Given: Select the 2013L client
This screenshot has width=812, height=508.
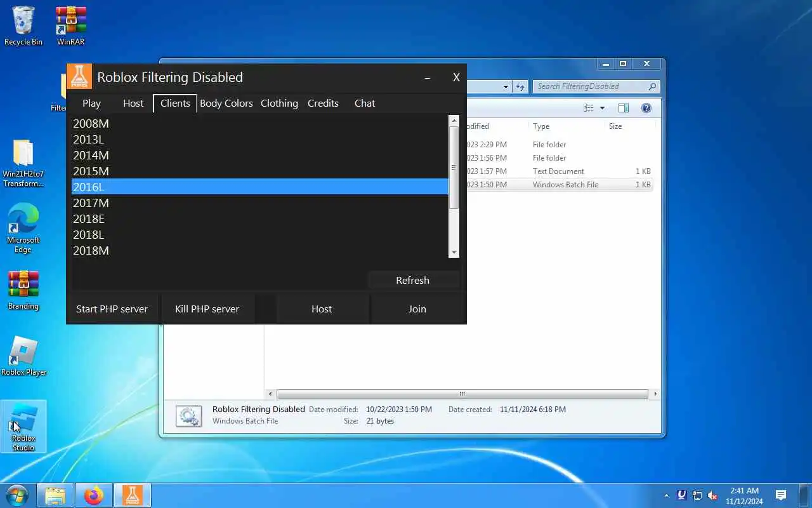Looking at the screenshot, I should (260, 139).
